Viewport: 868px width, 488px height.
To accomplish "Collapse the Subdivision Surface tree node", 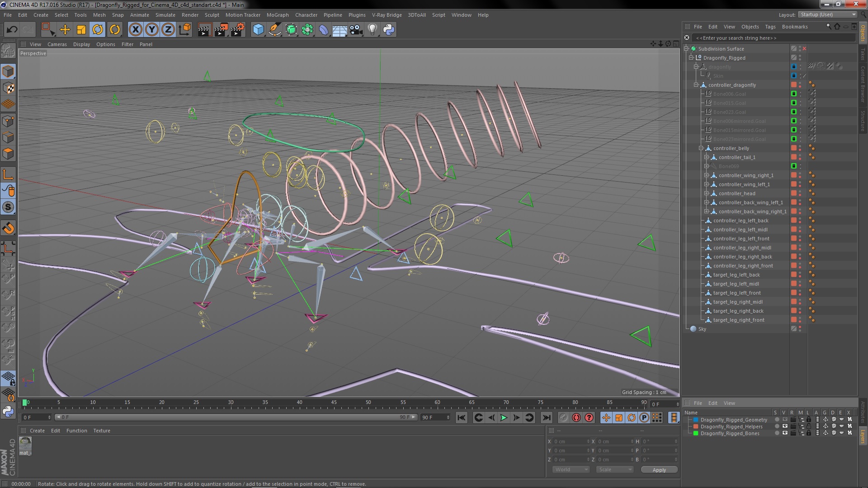I will point(686,49).
